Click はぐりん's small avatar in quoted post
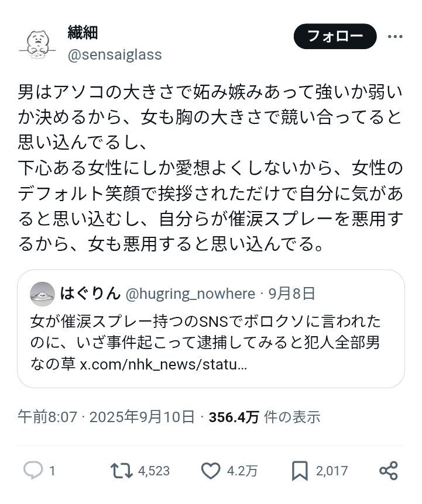 pyautogui.click(x=42, y=293)
